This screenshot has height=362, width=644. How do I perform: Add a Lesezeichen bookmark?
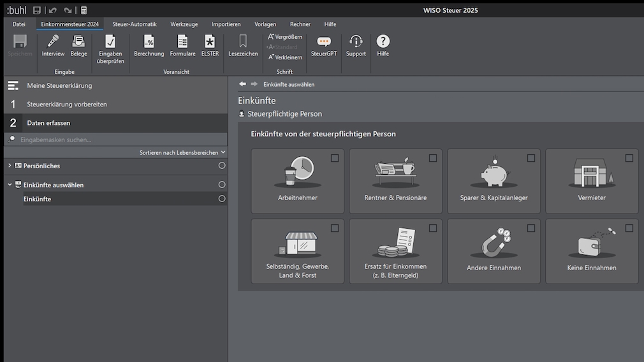(243, 45)
